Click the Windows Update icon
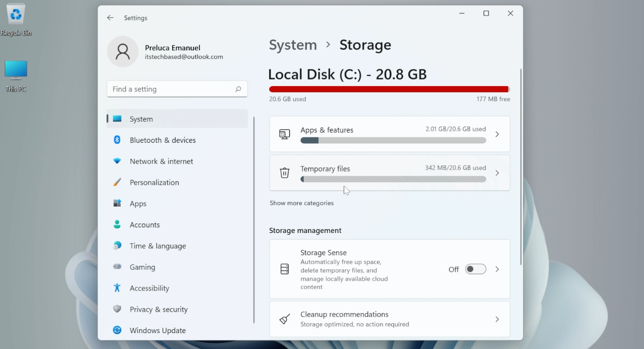The height and width of the screenshot is (349, 644). [x=117, y=330]
